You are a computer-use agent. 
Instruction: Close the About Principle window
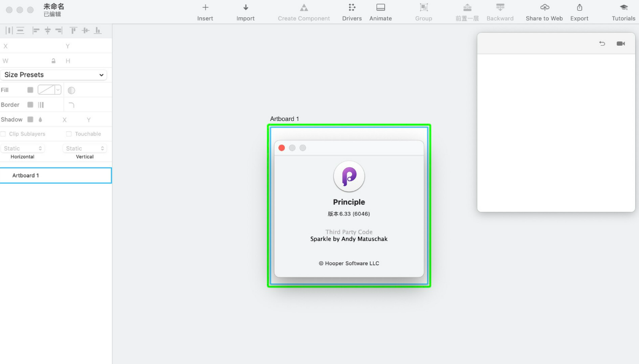(x=282, y=148)
